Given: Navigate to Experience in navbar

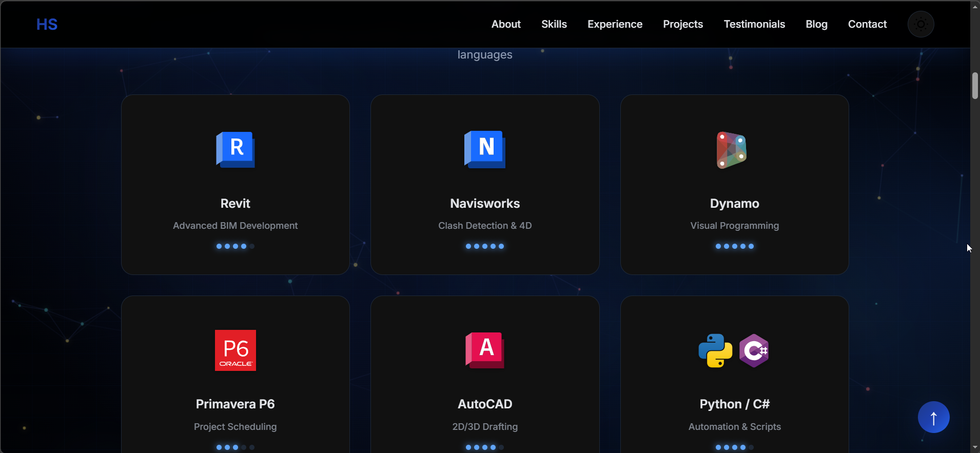Looking at the screenshot, I should point(615,24).
